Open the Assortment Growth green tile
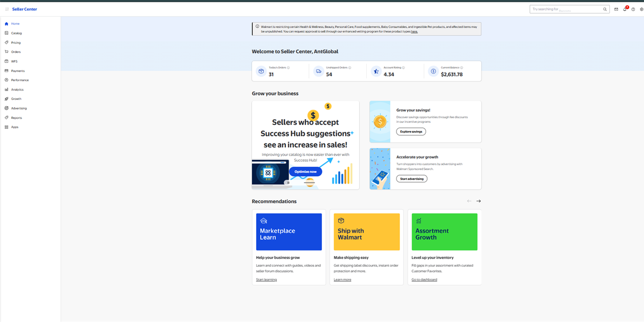The image size is (644, 322). (x=444, y=232)
